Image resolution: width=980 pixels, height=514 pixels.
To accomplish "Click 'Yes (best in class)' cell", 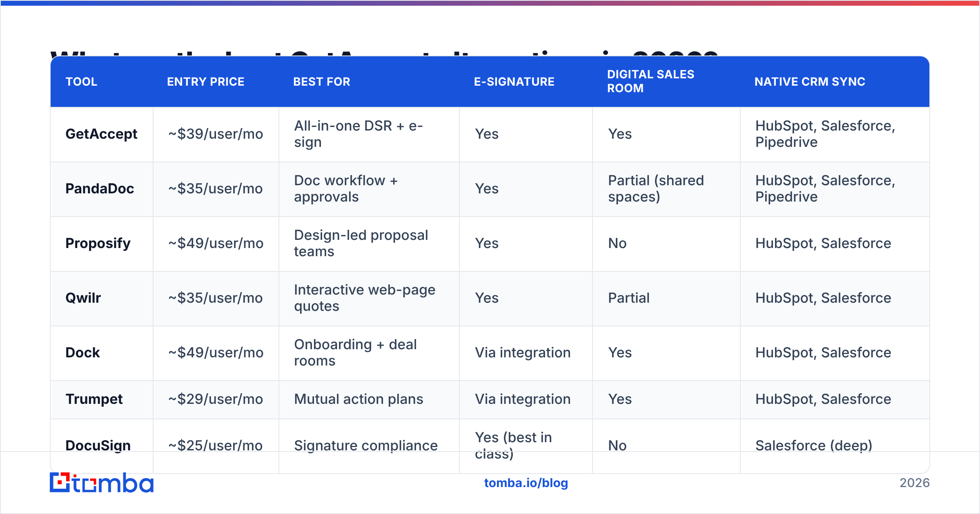I will pyautogui.click(x=526, y=446).
